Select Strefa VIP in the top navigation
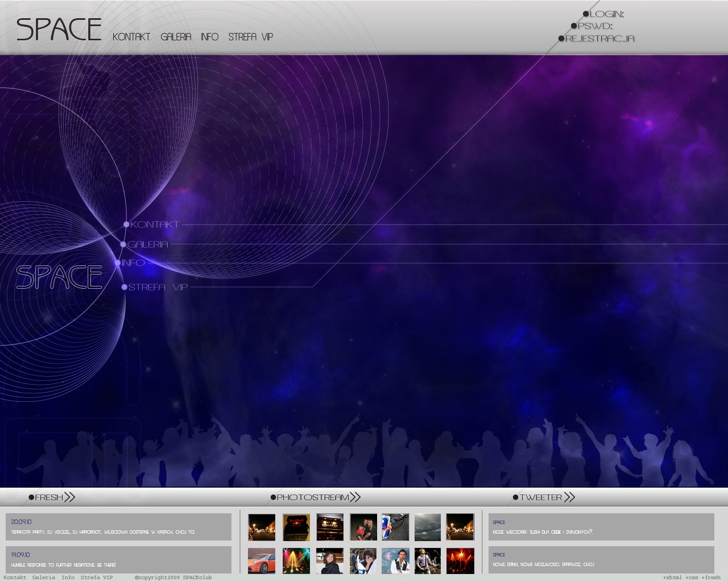This screenshot has width=728, height=582. click(251, 36)
